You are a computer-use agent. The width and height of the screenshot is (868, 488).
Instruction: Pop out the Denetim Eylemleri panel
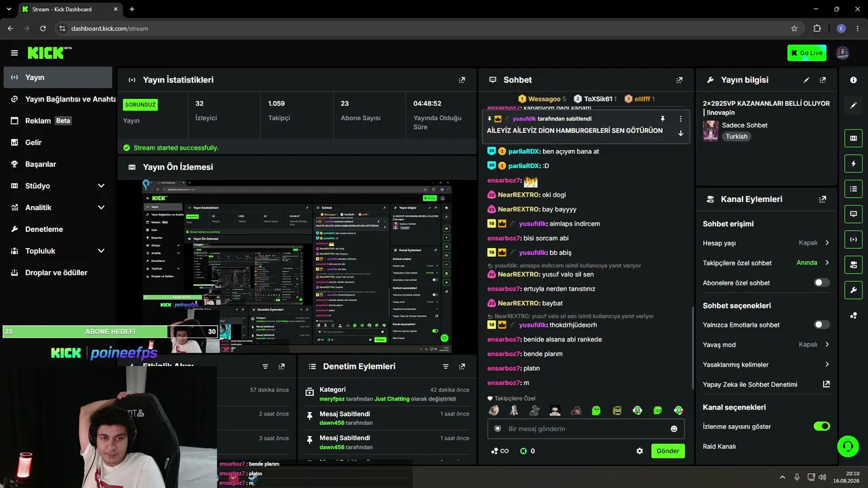coord(462,367)
